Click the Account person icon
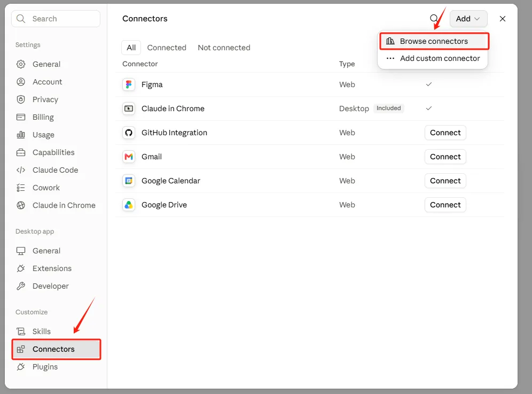The width and height of the screenshot is (532, 394). [21, 82]
